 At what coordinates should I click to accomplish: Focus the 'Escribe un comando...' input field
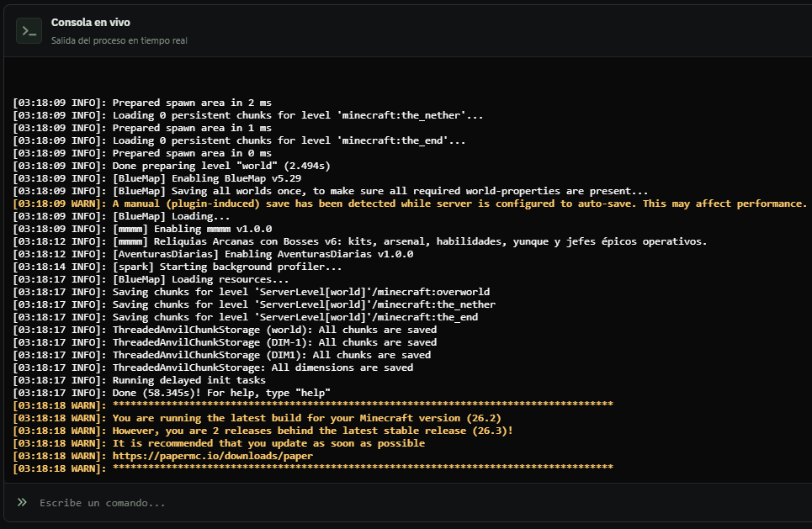[414, 503]
